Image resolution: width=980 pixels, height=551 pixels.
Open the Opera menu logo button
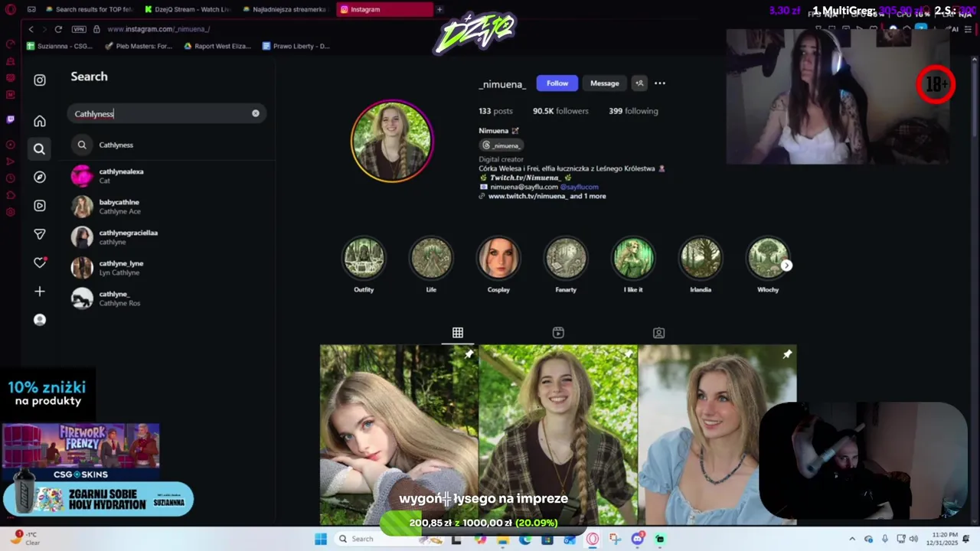tap(10, 10)
